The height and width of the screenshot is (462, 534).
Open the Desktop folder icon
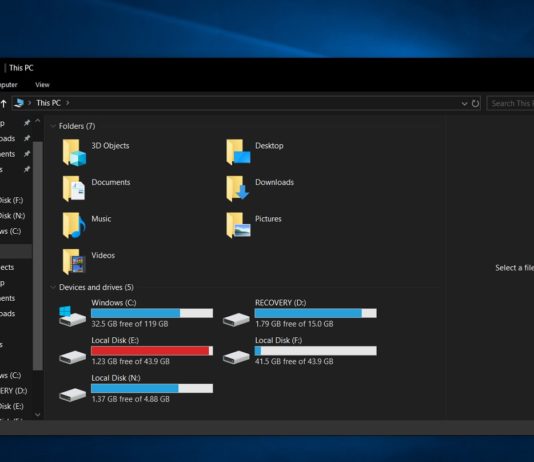pyautogui.click(x=238, y=152)
